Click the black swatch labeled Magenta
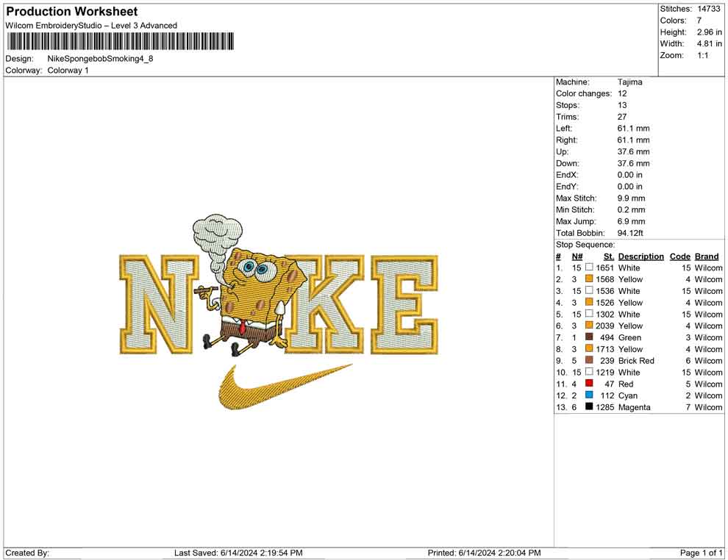 pos(589,406)
